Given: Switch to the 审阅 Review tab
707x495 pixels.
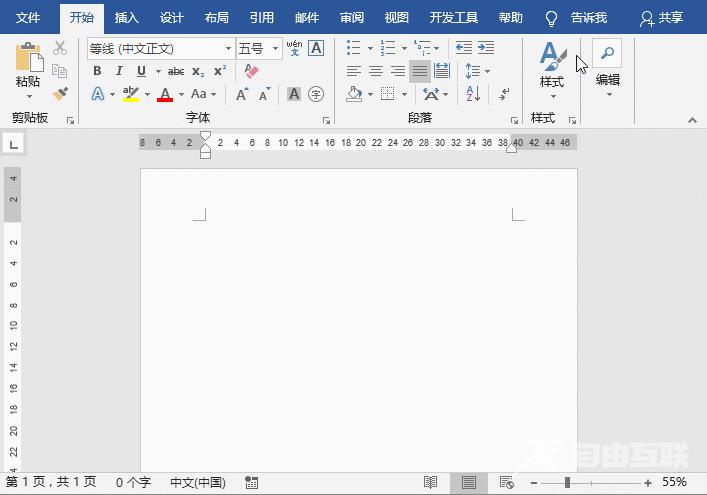Looking at the screenshot, I should (352, 18).
